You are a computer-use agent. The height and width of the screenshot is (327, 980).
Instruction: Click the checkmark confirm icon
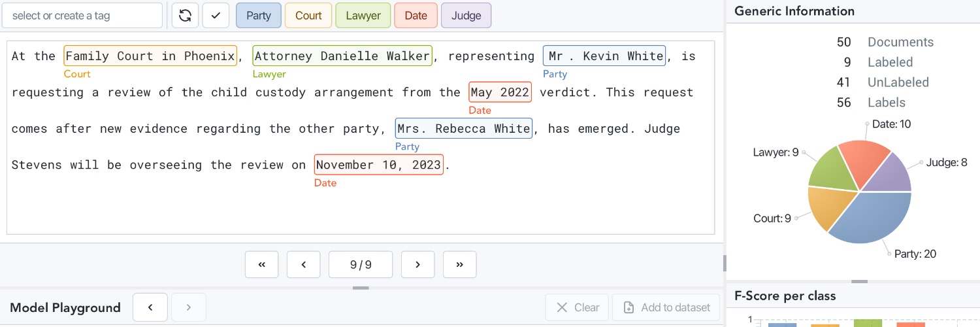[216, 16]
